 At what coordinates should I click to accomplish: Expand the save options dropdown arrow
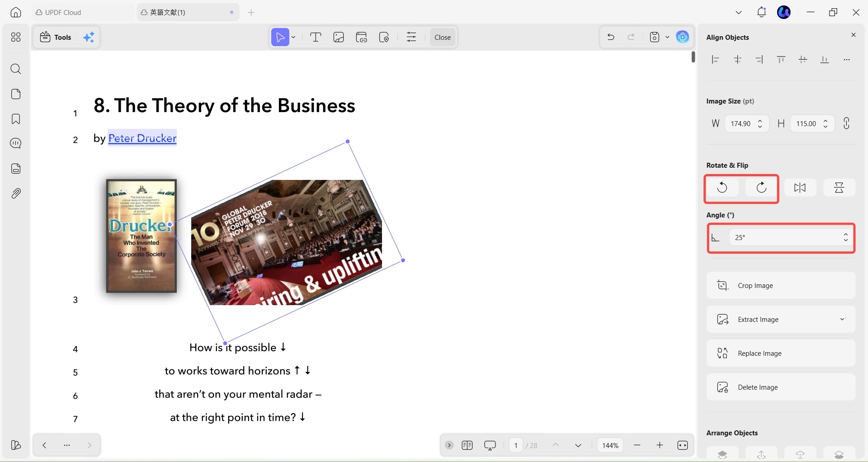(x=667, y=37)
